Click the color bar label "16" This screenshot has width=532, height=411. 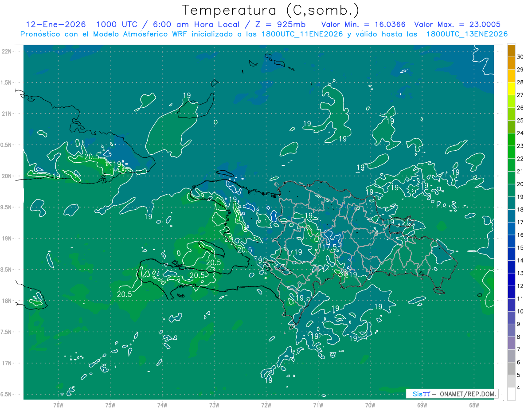(520, 235)
